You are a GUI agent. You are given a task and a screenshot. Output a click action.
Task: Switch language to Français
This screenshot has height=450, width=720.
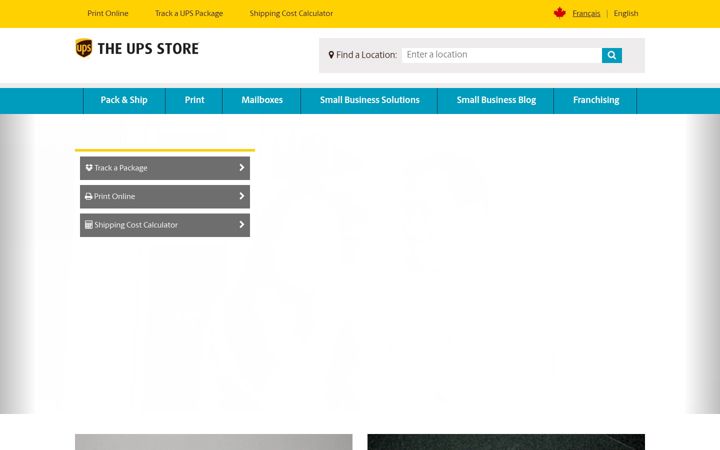(x=586, y=13)
